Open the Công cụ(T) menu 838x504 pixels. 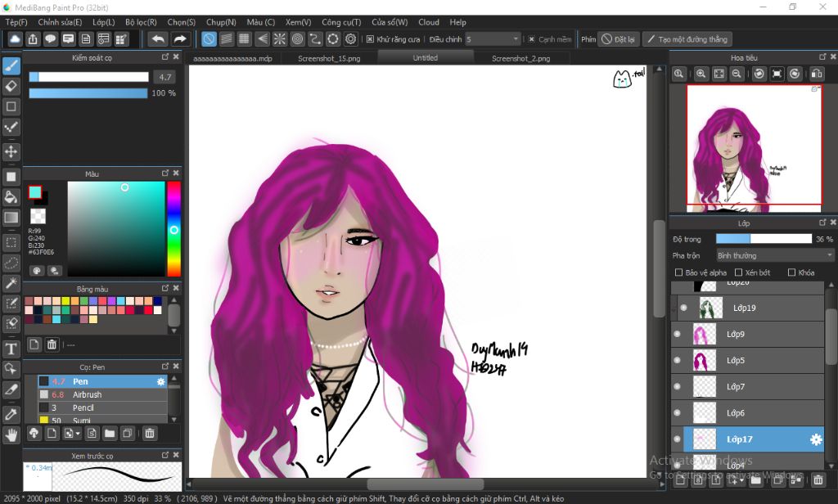coord(341,22)
